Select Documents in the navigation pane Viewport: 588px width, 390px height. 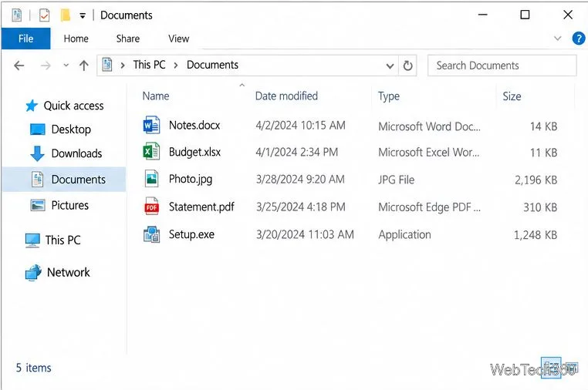(64, 180)
